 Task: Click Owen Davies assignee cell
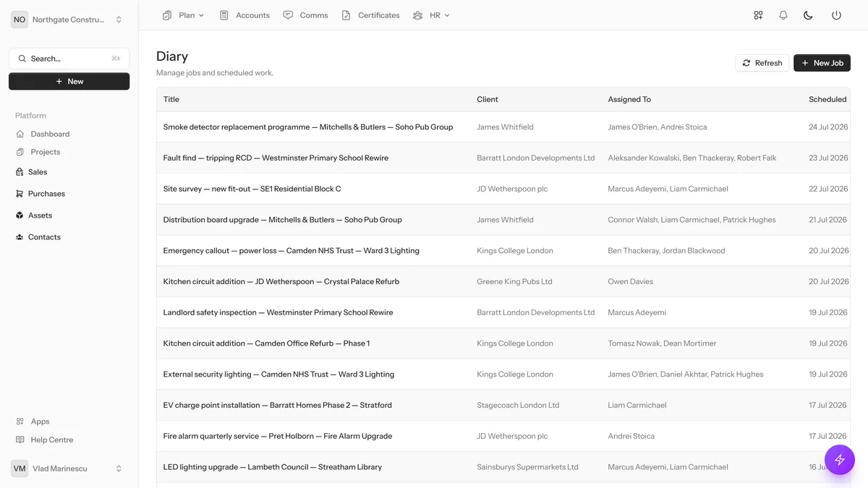[x=630, y=282]
